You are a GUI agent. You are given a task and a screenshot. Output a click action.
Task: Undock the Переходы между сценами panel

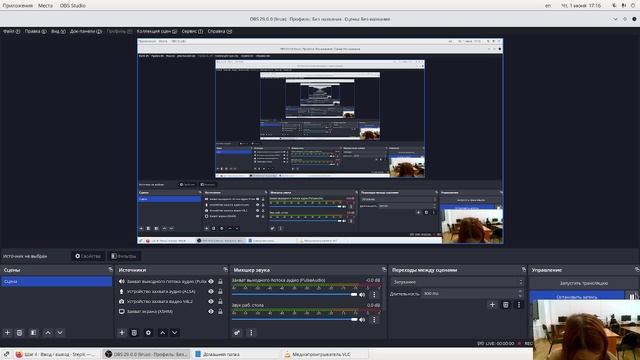click(x=524, y=270)
